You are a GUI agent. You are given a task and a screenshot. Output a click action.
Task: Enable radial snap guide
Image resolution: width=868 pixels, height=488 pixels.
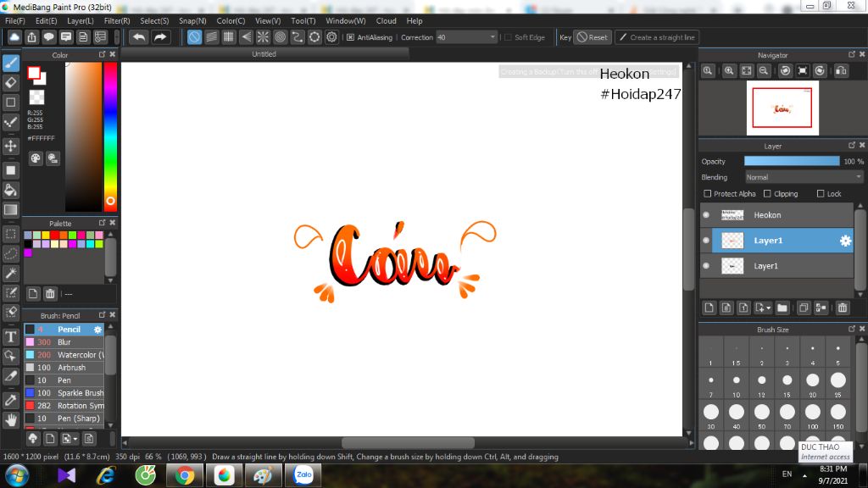pyautogui.click(x=263, y=37)
